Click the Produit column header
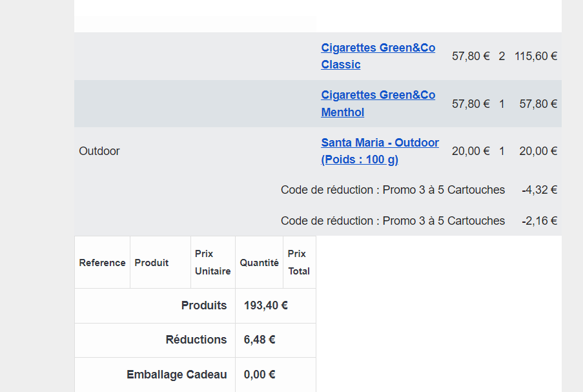583x392 pixels. point(151,263)
